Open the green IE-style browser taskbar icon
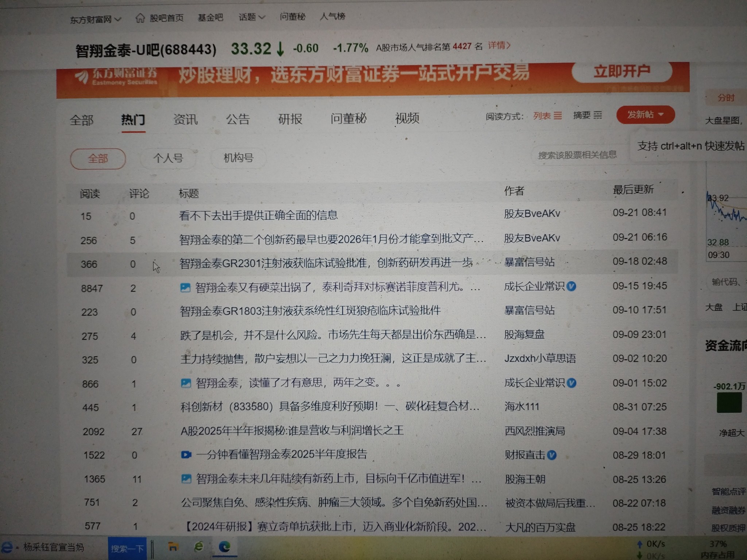 [199, 546]
